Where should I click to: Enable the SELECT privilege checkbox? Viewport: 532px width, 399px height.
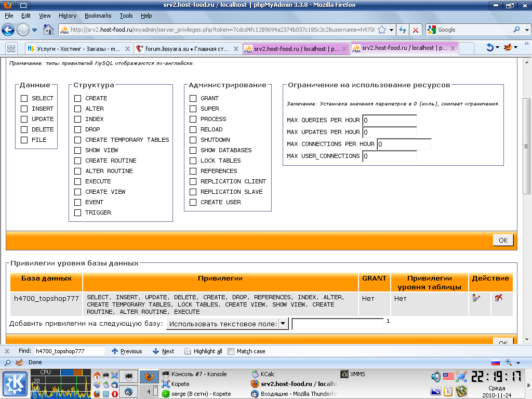click(24, 98)
